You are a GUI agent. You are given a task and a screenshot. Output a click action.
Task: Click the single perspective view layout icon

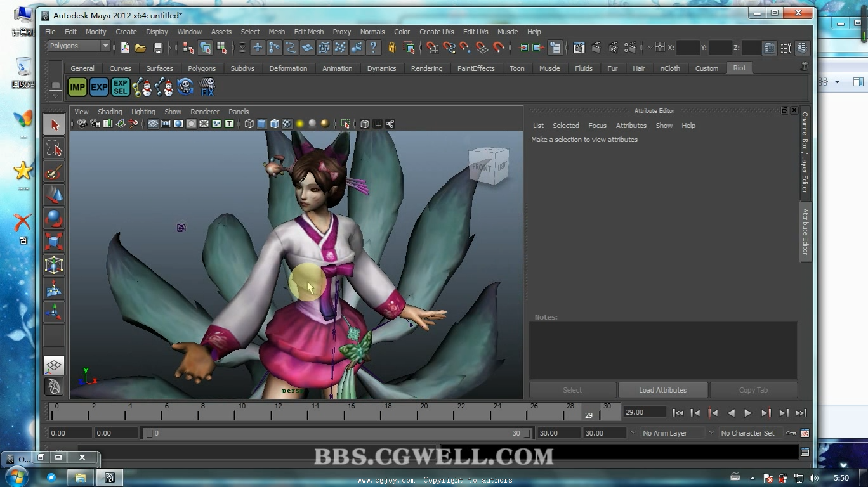54,365
